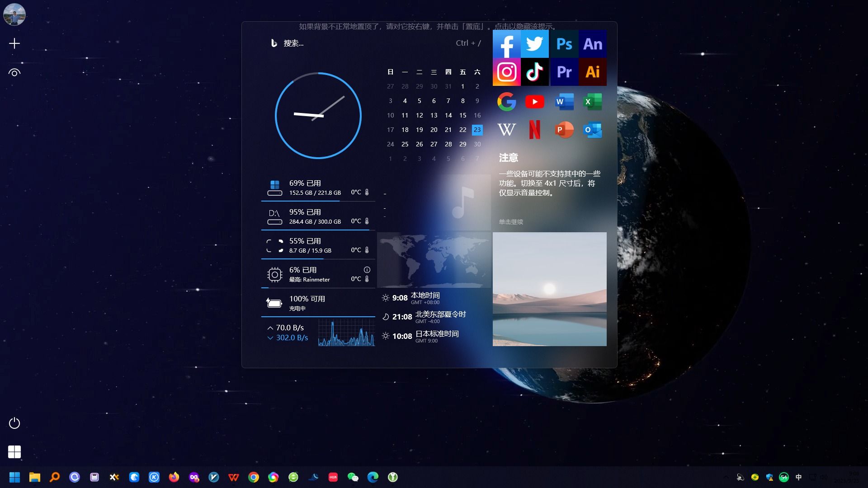Open TikTok app
The width and height of the screenshot is (868, 488).
pos(535,71)
